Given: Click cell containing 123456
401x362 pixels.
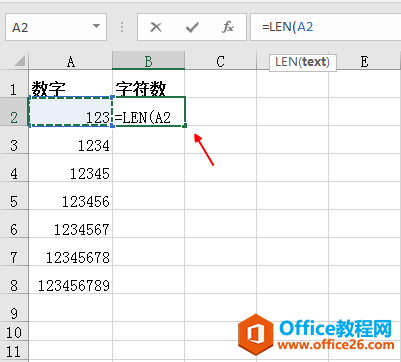Looking at the screenshot, I should click(71, 196).
